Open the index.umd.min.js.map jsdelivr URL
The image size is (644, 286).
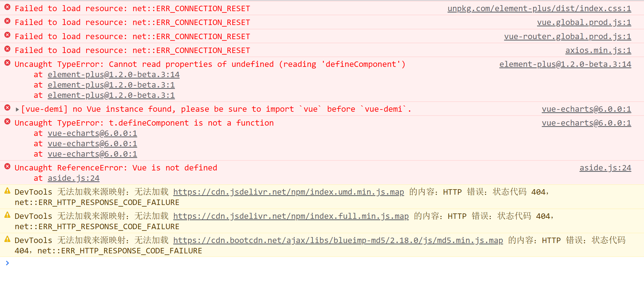coord(288,192)
